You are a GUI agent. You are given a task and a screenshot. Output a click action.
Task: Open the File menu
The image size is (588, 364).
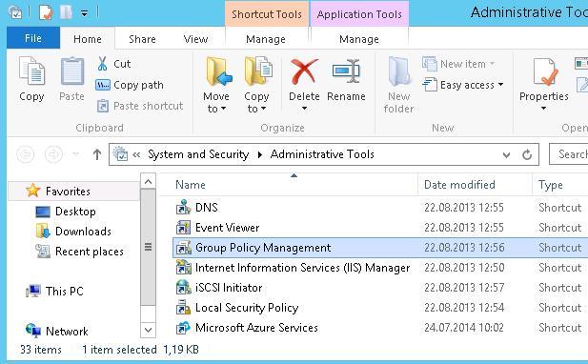click(x=33, y=38)
